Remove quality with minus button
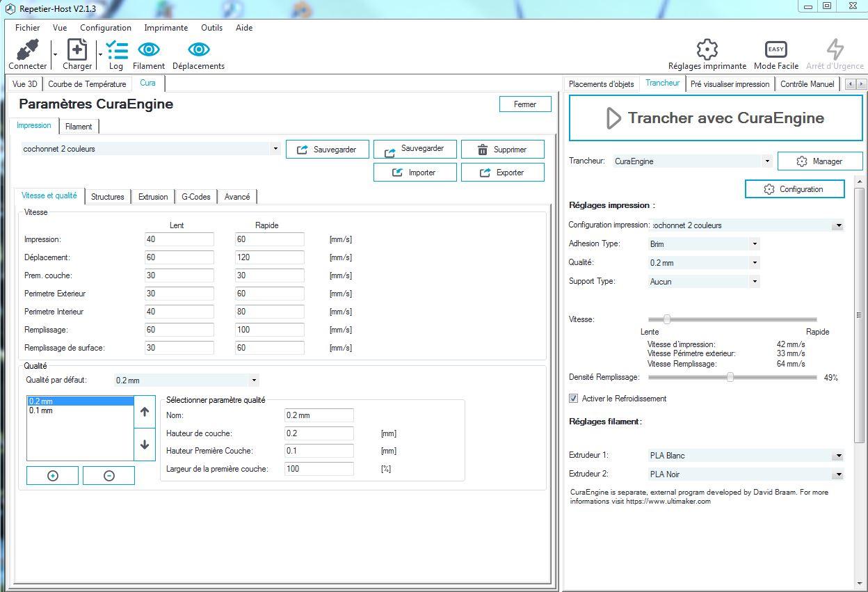The image size is (868, 592). pos(108,476)
